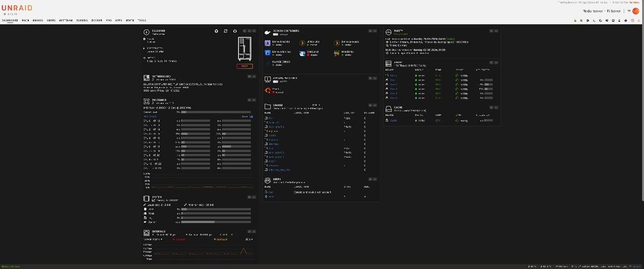
Task: Collapse the Docker Containers card
Action: click(x=375, y=31)
